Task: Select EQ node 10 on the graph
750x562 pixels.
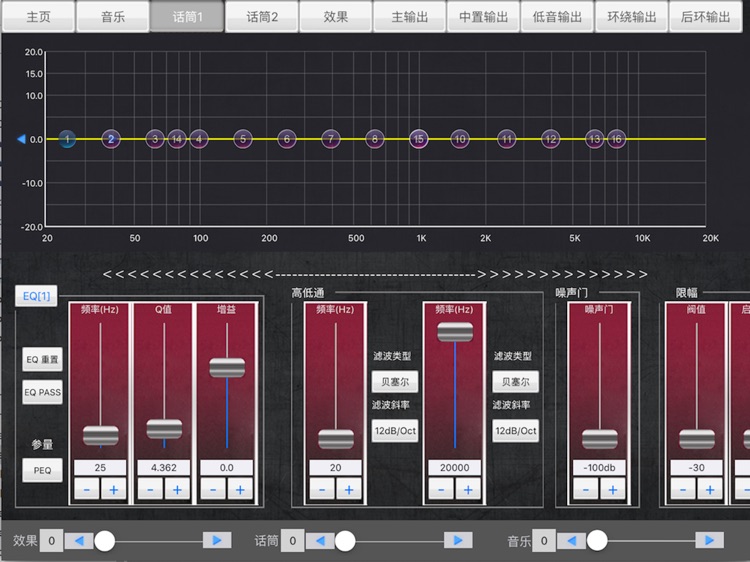Action: tap(460, 139)
